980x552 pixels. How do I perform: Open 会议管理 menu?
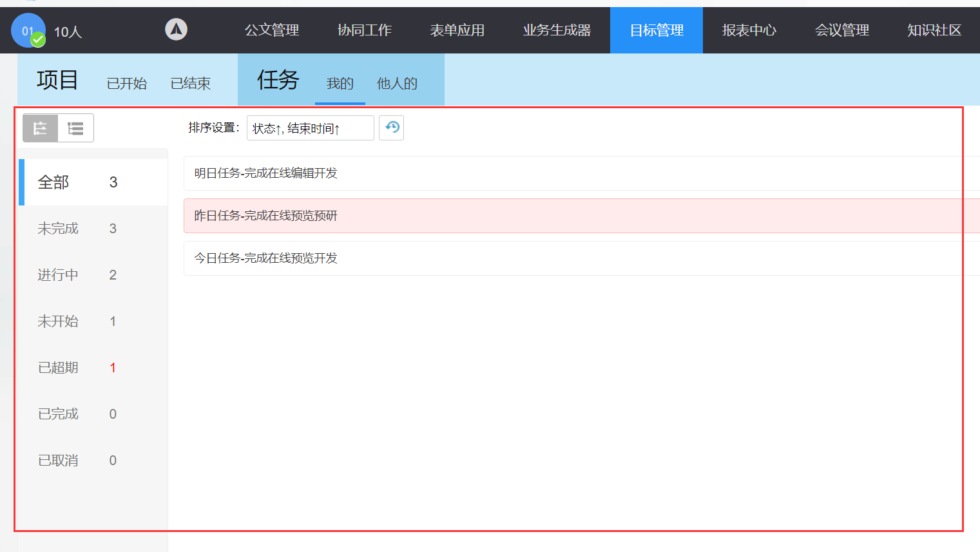[842, 30]
